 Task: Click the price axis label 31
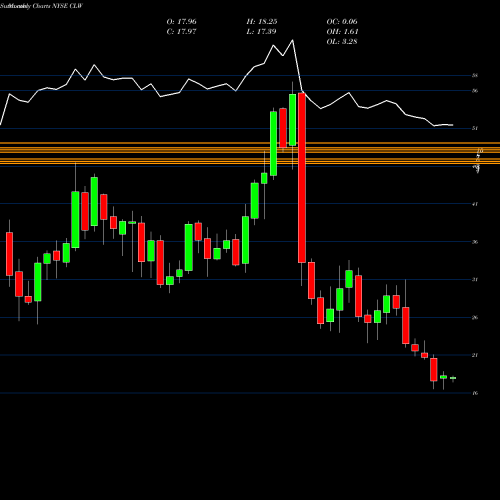coord(475,280)
